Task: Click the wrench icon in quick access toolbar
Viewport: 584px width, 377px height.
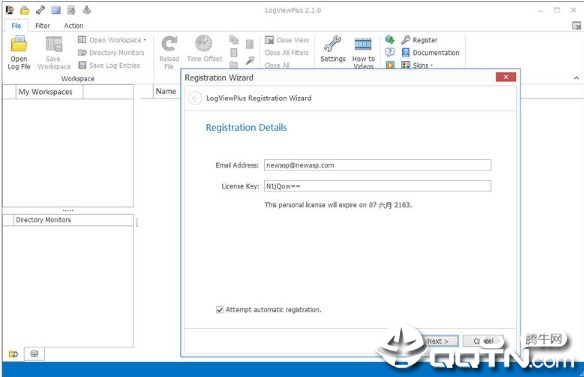Action: click(x=40, y=10)
